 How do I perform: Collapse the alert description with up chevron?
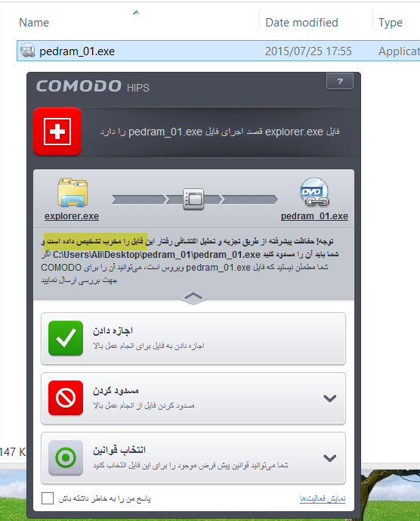[x=193, y=296]
